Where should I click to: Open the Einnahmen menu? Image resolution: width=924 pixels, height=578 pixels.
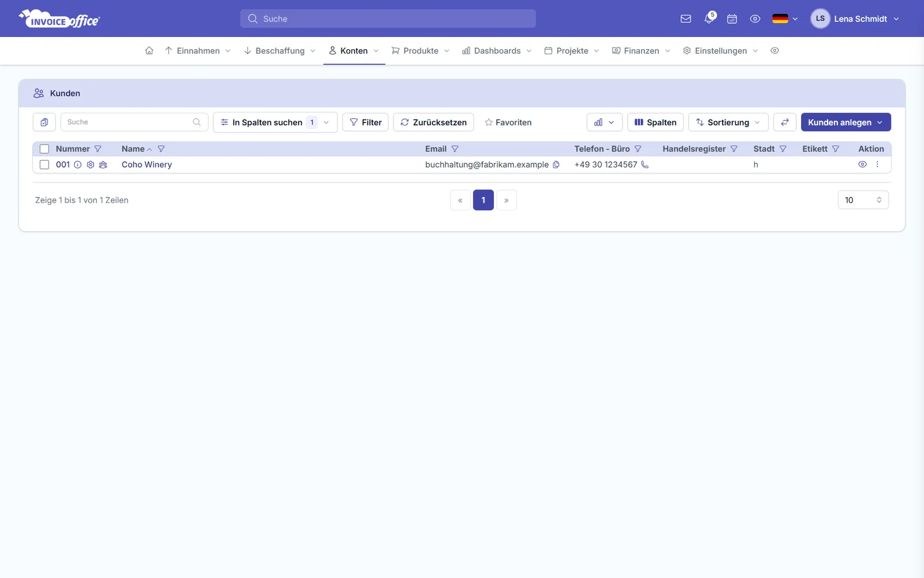pyautogui.click(x=198, y=51)
